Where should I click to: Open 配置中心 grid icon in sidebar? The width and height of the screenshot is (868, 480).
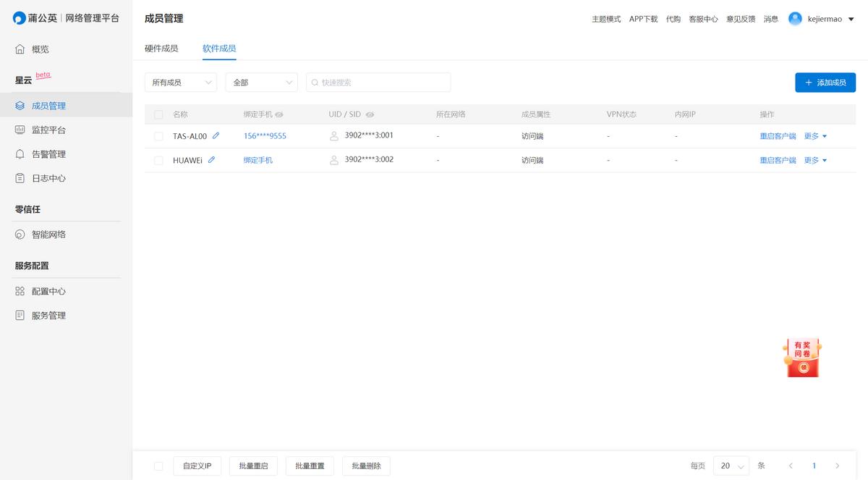(x=20, y=291)
